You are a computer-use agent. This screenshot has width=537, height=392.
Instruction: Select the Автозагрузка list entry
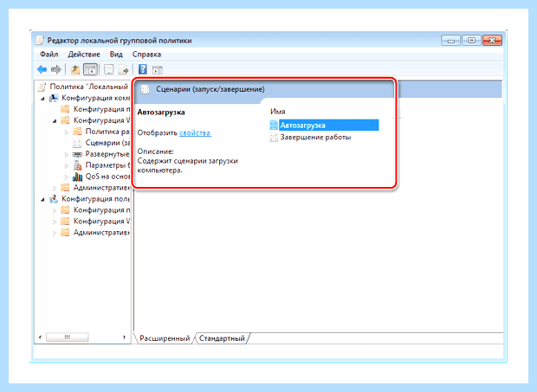[x=328, y=125]
